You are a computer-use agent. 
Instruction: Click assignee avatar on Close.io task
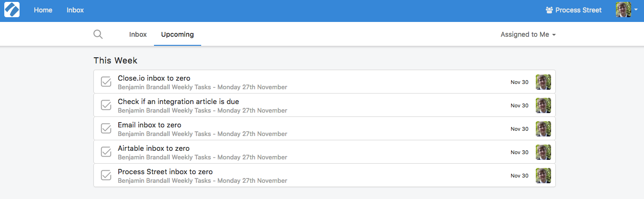click(543, 82)
